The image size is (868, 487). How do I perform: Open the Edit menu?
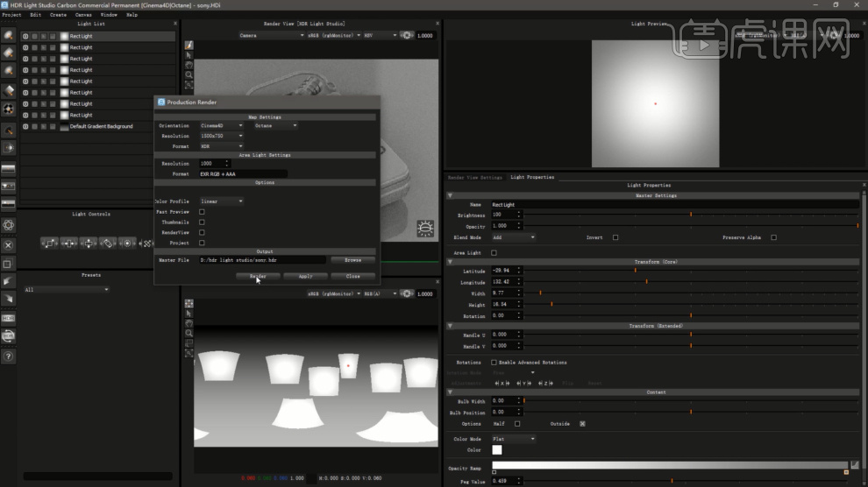[35, 15]
